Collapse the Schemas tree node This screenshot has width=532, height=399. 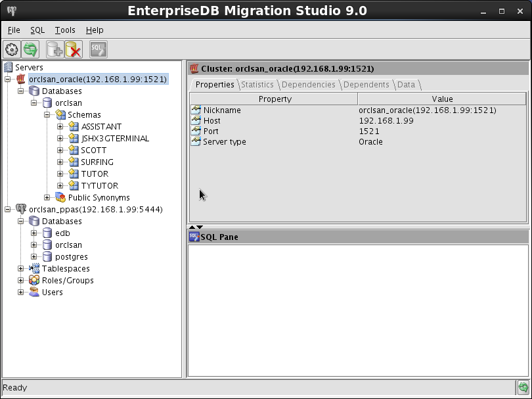click(47, 115)
